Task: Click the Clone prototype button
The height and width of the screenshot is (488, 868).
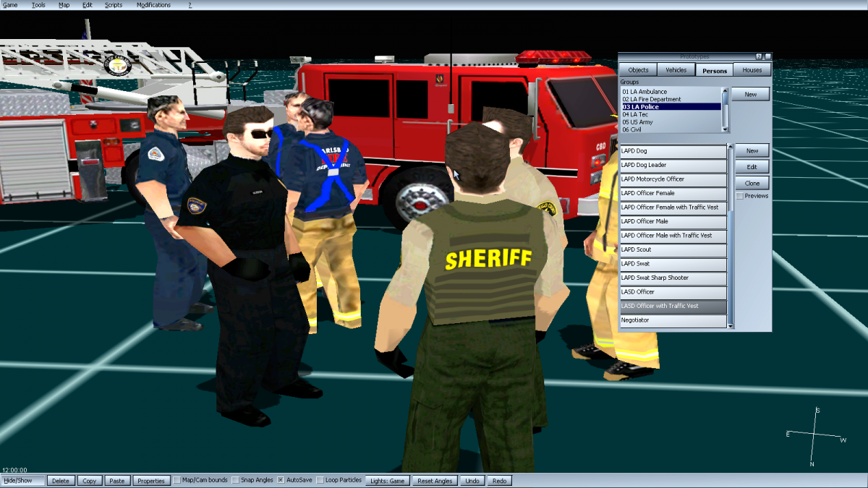Action: pos(752,184)
